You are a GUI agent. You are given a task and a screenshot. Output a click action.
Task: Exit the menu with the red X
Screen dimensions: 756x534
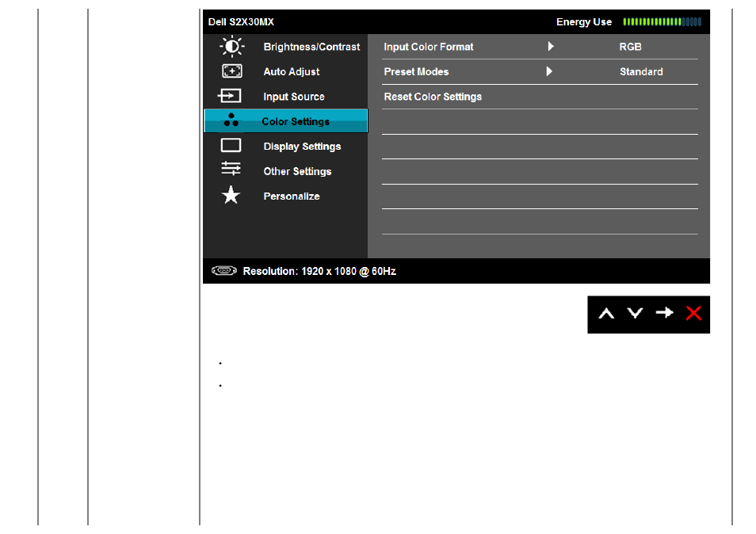coord(693,314)
